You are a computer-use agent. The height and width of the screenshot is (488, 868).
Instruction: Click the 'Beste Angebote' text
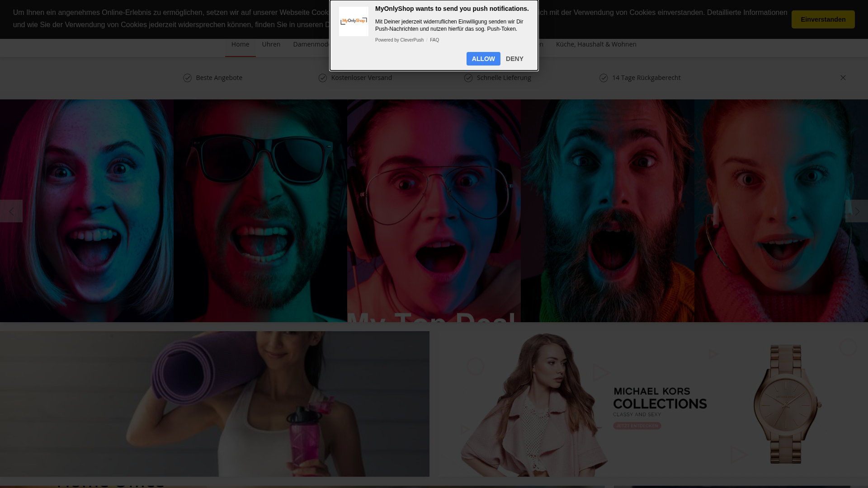pyautogui.click(x=219, y=78)
